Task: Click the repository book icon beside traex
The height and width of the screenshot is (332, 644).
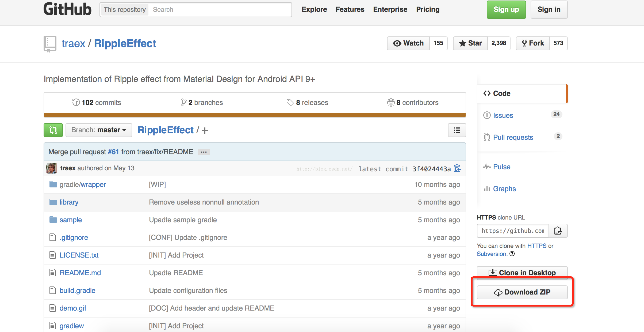Action: click(x=50, y=44)
